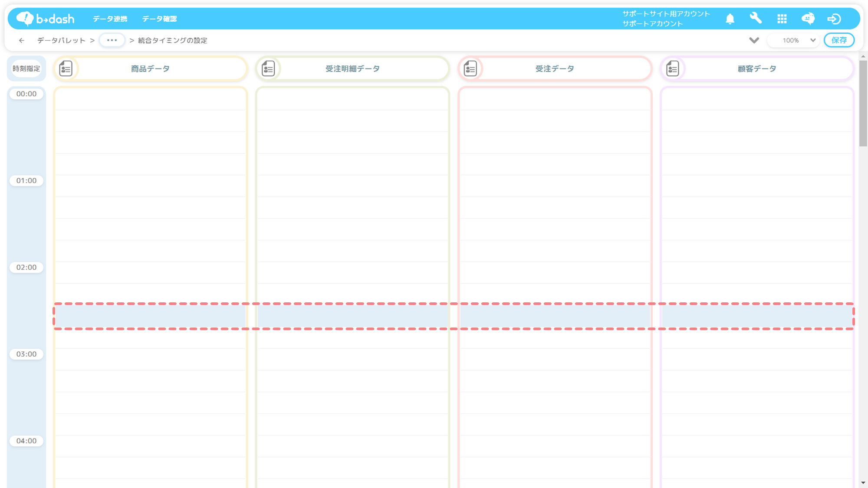Click the highlighted slot in 受注データ column
Screen dimensions: 868x488
click(555, 316)
